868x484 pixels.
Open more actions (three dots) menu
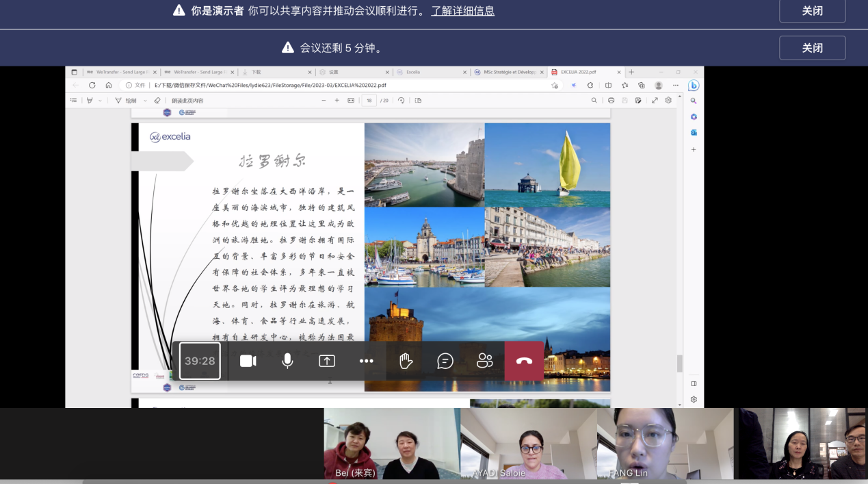367,361
